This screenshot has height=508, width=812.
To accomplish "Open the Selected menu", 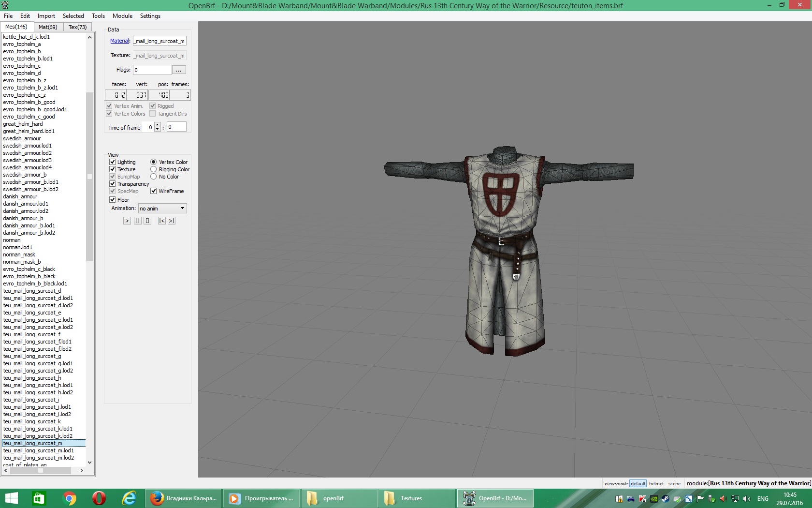I will point(73,16).
